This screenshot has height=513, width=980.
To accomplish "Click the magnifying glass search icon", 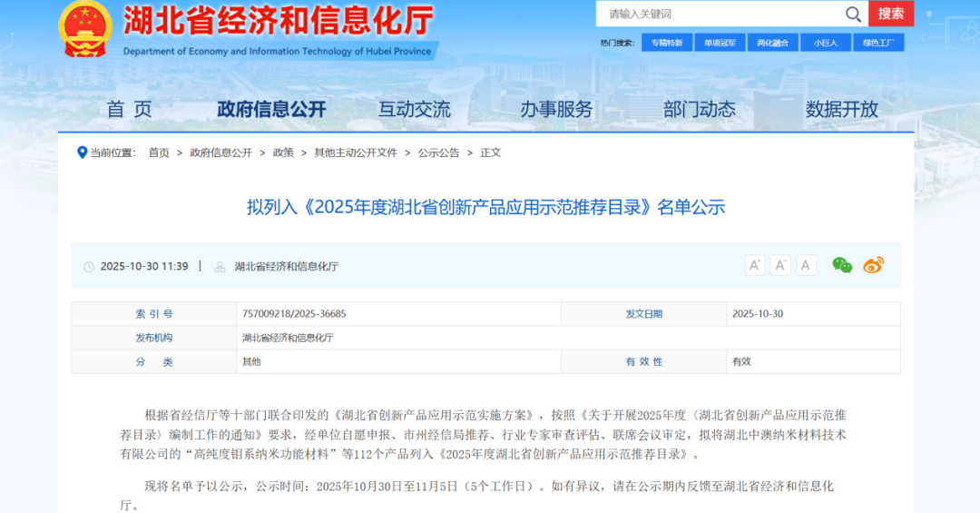I will tap(853, 14).
